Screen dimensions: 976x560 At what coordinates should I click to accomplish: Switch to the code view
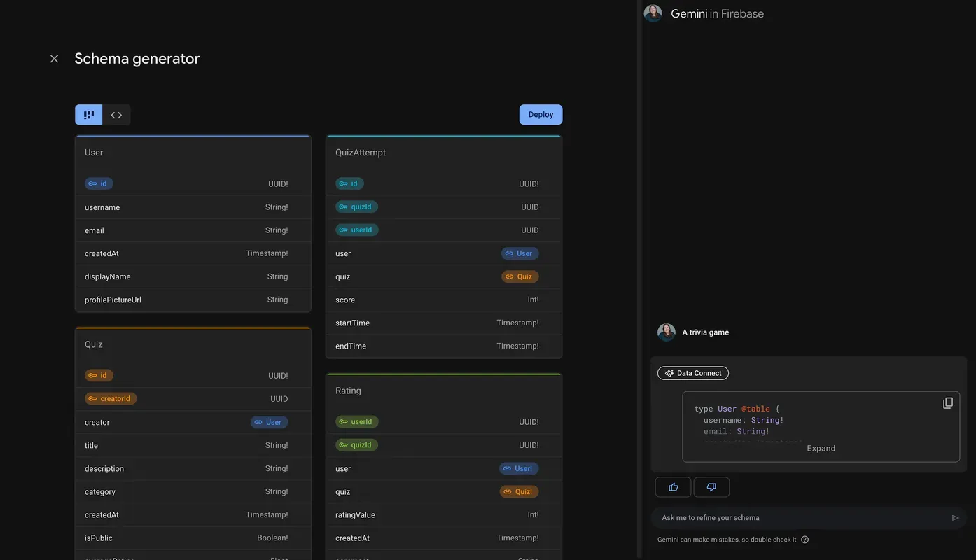click(x=116, y=115)
